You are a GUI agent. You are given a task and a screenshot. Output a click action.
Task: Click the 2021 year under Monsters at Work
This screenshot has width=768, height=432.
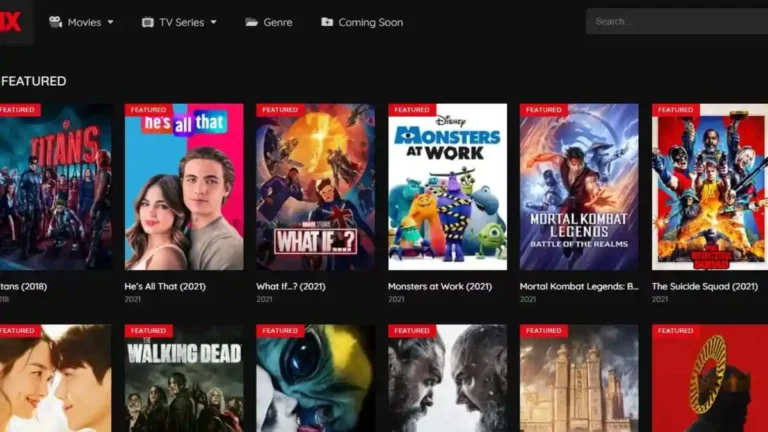(396, 299)
